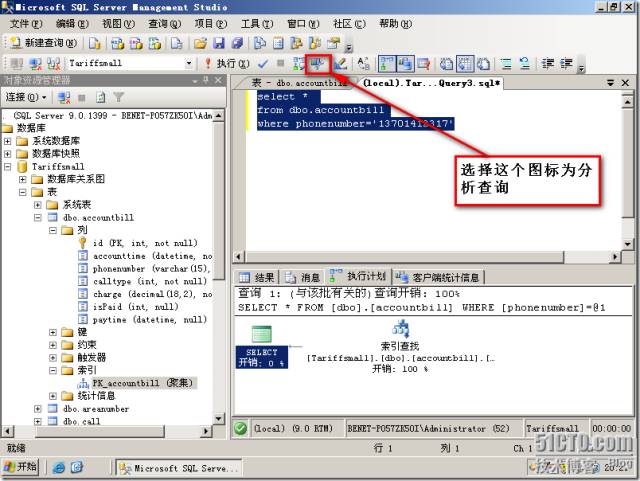The height and width of the screenshot is (481, 640).
Task: Toggle Include Actual Execution Plan
Action: pyautogui.click(x=387, y=64)
